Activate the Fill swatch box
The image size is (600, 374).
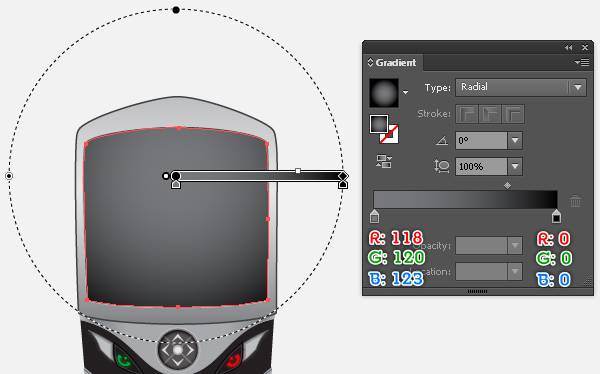click(x=379, y=124)
